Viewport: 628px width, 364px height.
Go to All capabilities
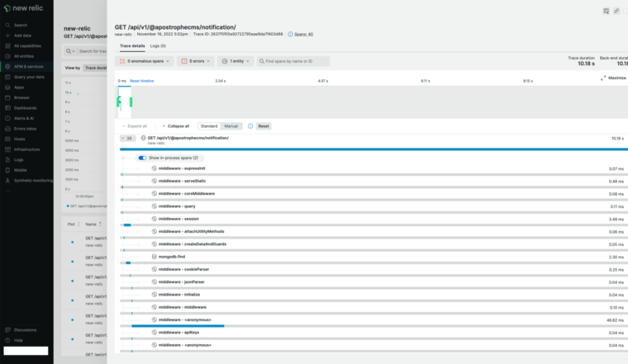(27, 46)
